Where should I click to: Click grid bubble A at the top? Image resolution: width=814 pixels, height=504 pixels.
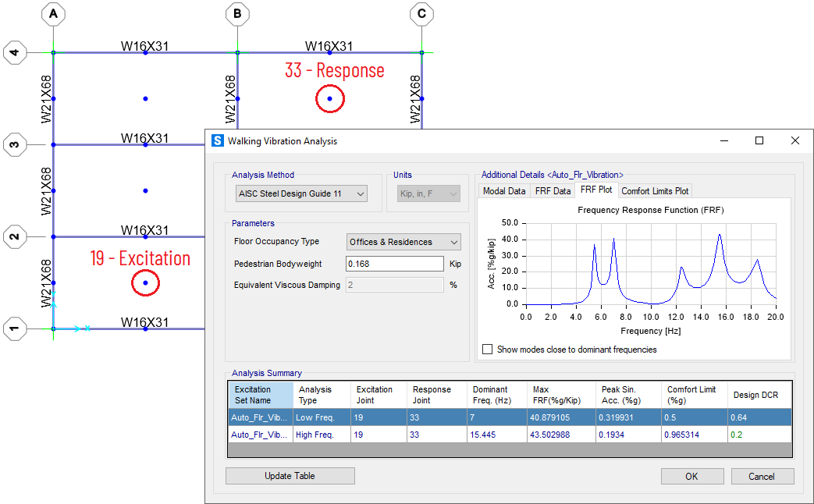point(53,13)
